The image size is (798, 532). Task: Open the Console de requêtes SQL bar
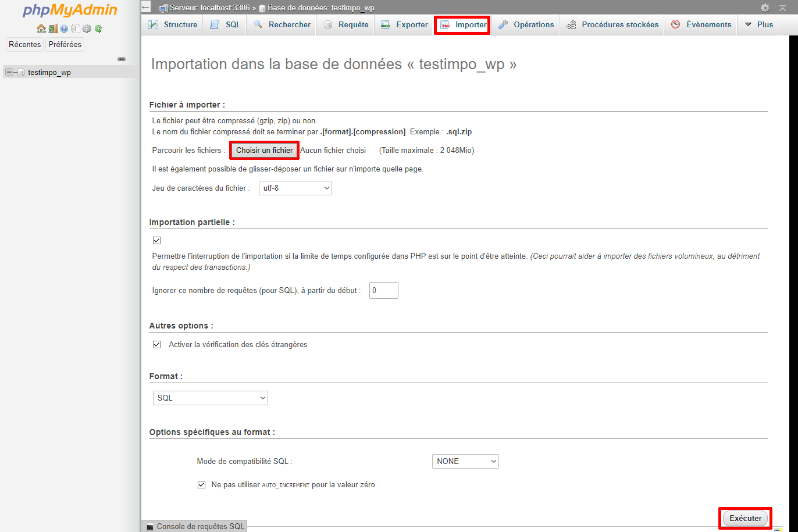coord(194,526)
